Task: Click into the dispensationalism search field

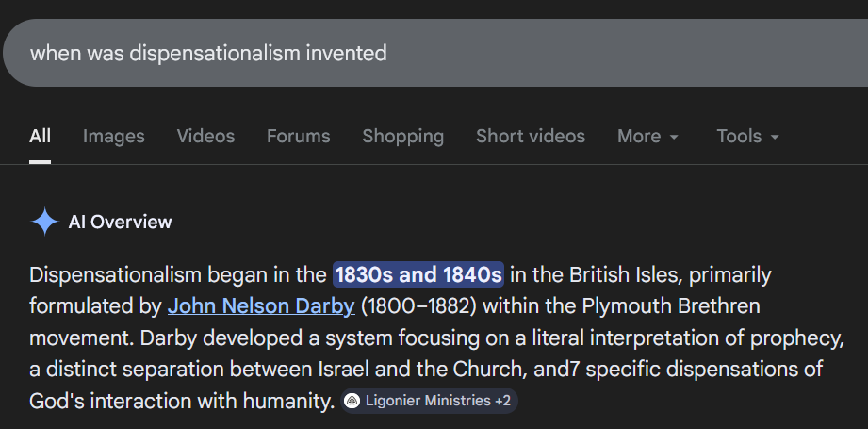Action: (x=377, y=53)
